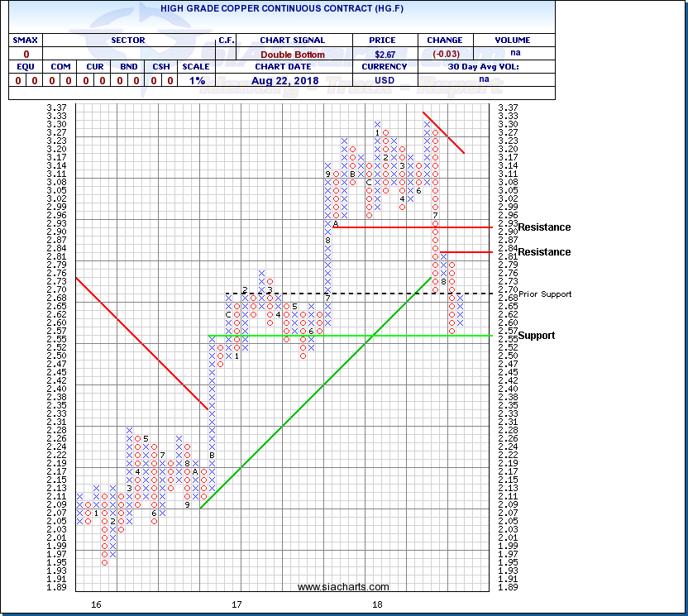The image size is (688, 616).
Task: Click the $2.67 price value
Action: click(386, 54)
